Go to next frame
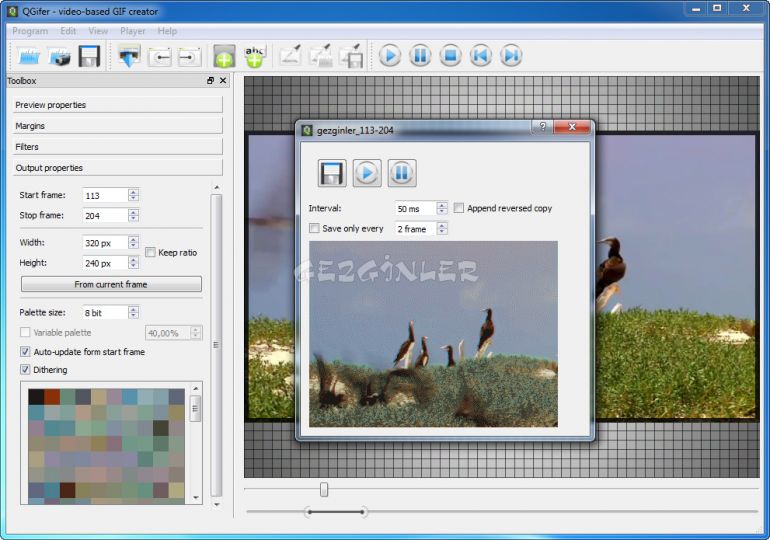 click(x=511, y=55)
